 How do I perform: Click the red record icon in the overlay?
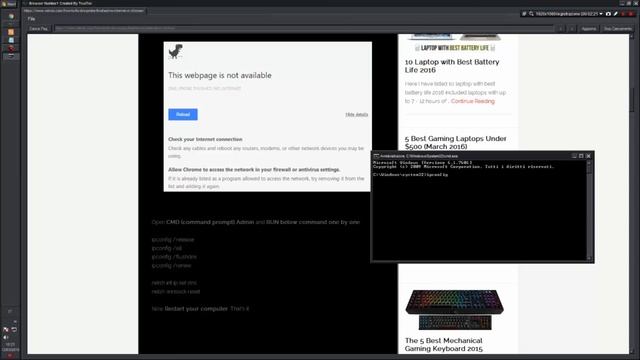623,14
